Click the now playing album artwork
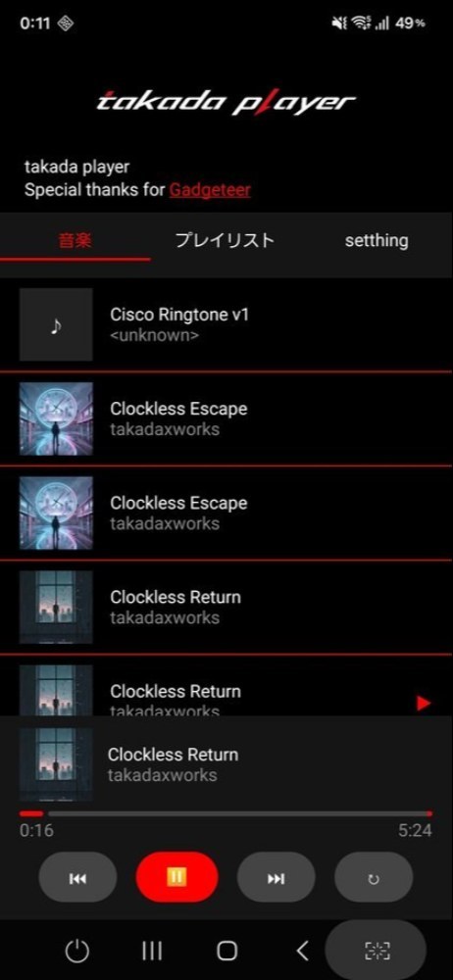This screenshot has width=453, height=980. pos(56,764)
